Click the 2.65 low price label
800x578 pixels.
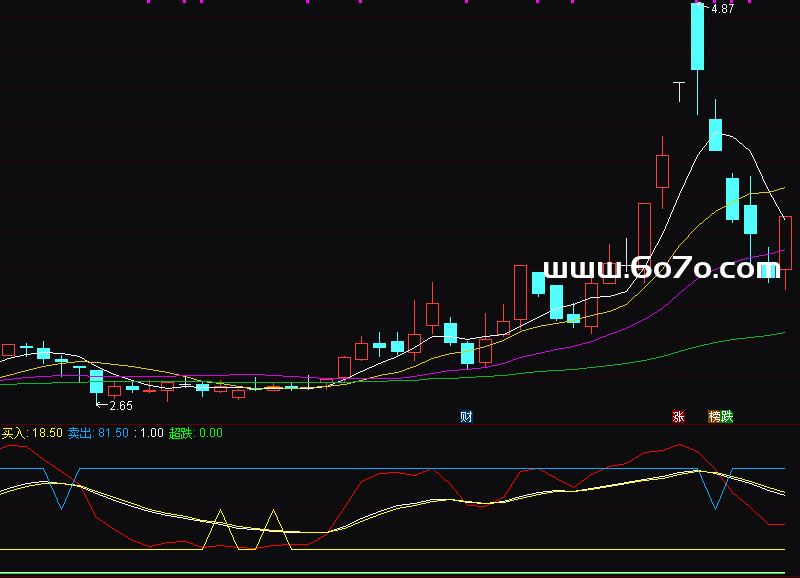pyautogui.click(x=120, y=406)
